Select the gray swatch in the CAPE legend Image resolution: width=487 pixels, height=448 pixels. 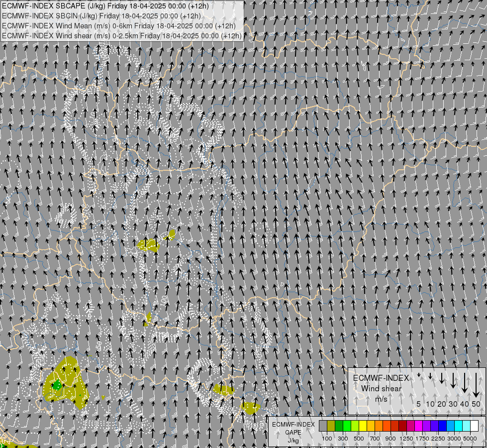[323, 426]
